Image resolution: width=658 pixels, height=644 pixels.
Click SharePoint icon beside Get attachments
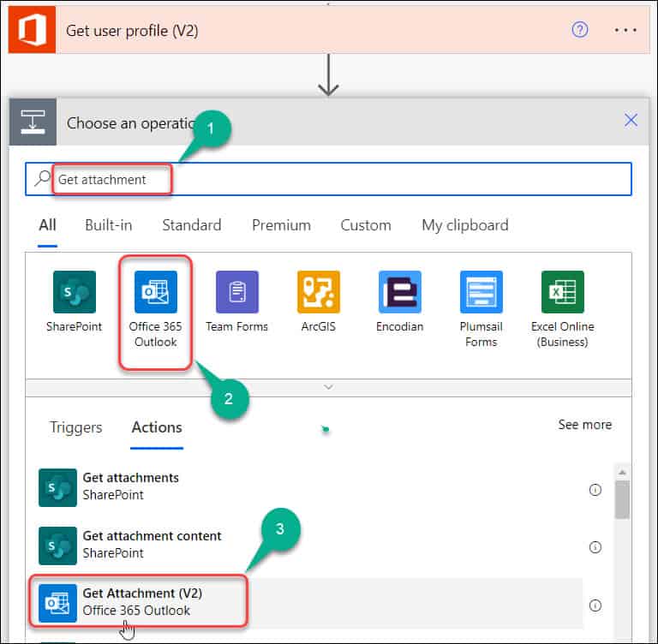(x=58, y=487)
